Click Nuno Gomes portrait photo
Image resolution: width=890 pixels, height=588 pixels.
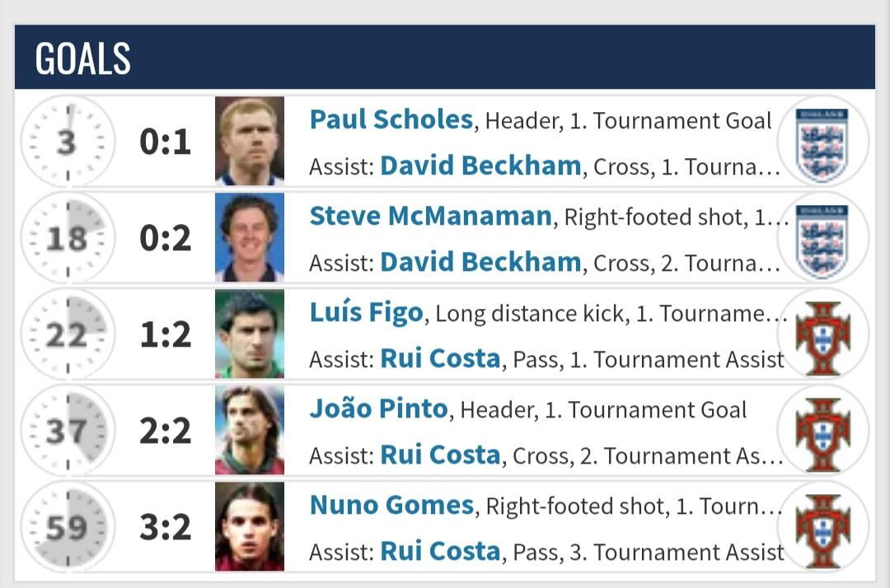[x=250, y=527]
